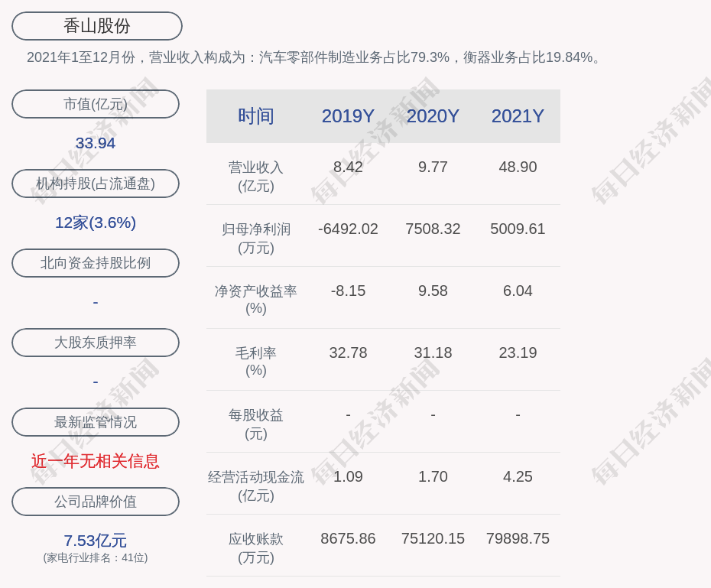
Task: Select the market value 33.94
Action: point(96,143)
